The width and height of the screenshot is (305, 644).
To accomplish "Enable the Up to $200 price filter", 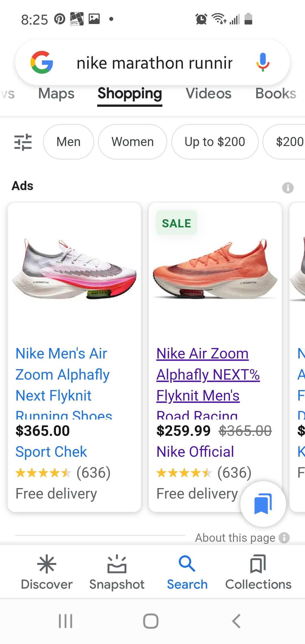I will pyautogui.click(x=215, y=142).
